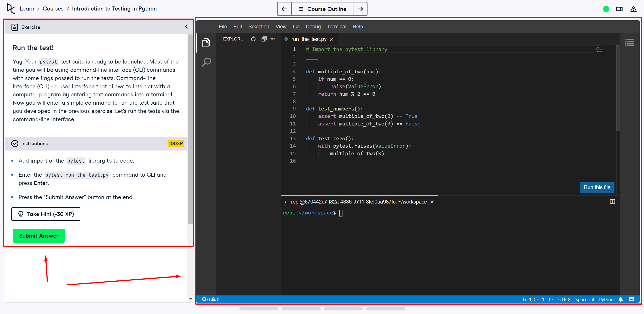Viewport: 644px width, 314px height.
Task: Click the last progress bar segment at bottom
Action: click(x=385, y=309)
